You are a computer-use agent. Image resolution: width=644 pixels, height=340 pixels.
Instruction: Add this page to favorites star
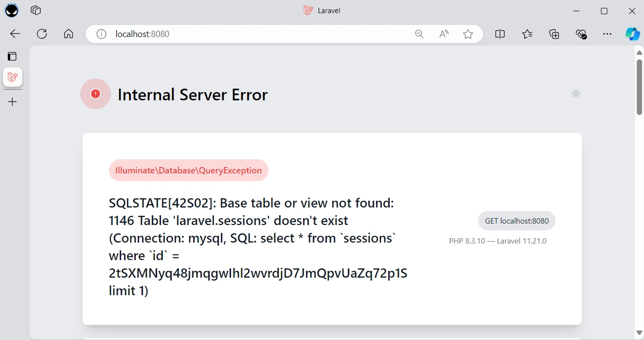pyautogui.click(x=468, y=34)
